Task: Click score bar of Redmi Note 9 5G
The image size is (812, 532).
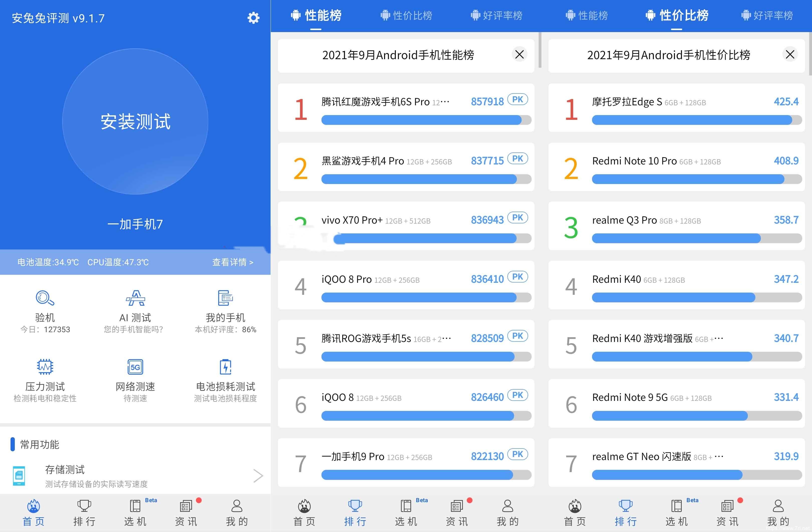Action: coord(697,416)
